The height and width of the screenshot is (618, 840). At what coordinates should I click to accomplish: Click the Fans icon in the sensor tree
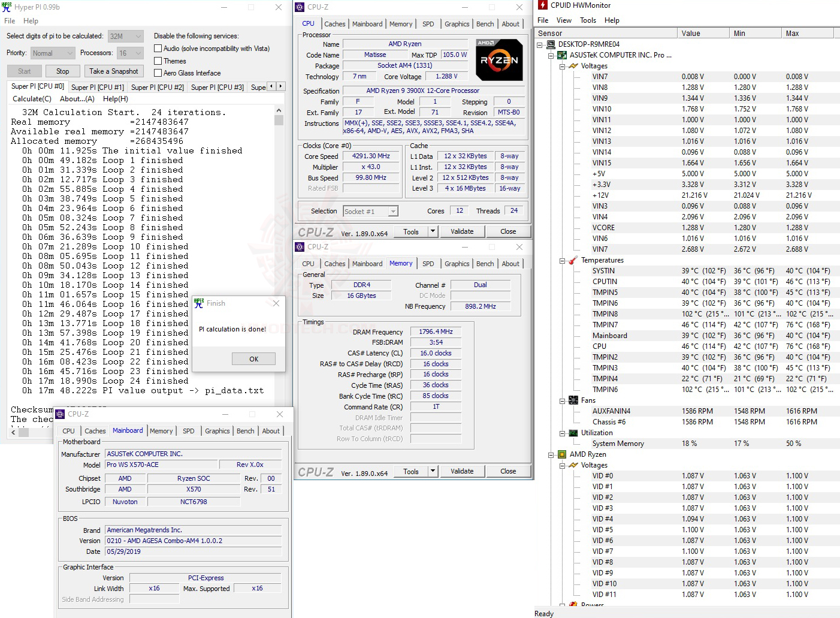pos(574,400)
